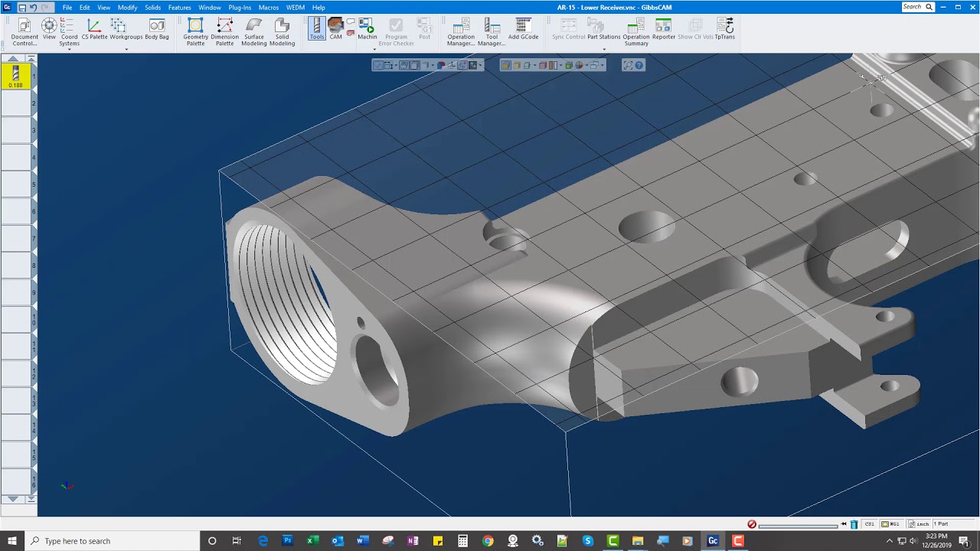Open the Solids menu
This screenshot has height=551, width=980.
(x=153, y=8)
